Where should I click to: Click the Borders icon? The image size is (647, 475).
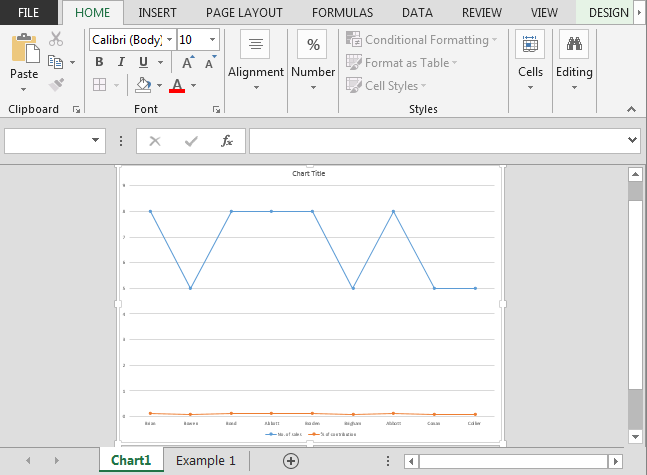tap(99, 85)
